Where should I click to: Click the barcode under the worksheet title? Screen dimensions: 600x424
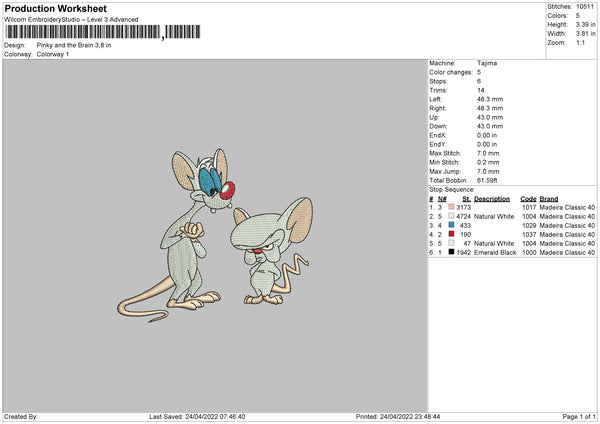click(86, 32)
